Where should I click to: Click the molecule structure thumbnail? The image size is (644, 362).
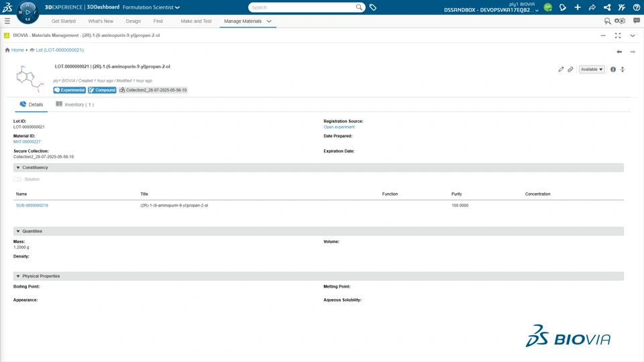[x=30, y=78]
